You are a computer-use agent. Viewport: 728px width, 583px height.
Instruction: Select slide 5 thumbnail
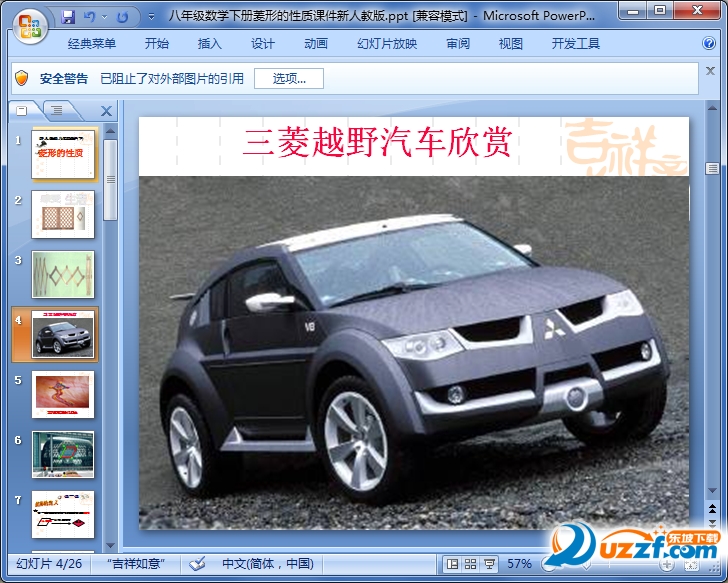point(63,395)
